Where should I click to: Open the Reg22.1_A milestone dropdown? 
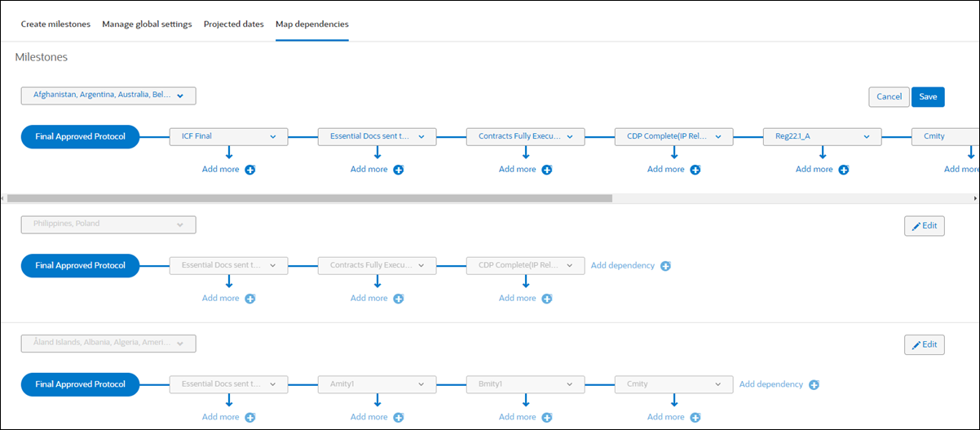[x=822, y=136]
